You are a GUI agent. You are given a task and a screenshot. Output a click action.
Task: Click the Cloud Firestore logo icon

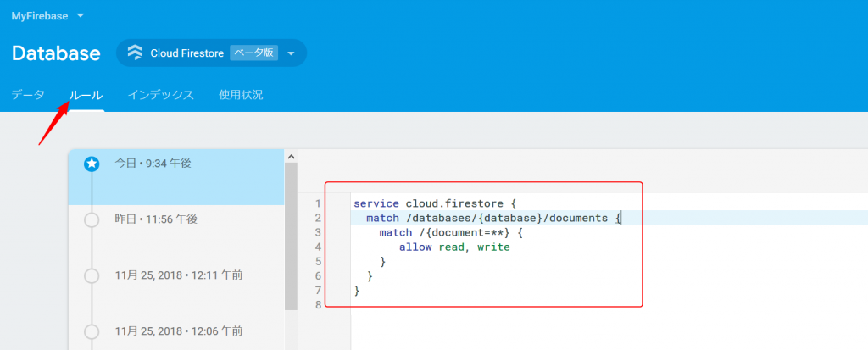(135, 53)
